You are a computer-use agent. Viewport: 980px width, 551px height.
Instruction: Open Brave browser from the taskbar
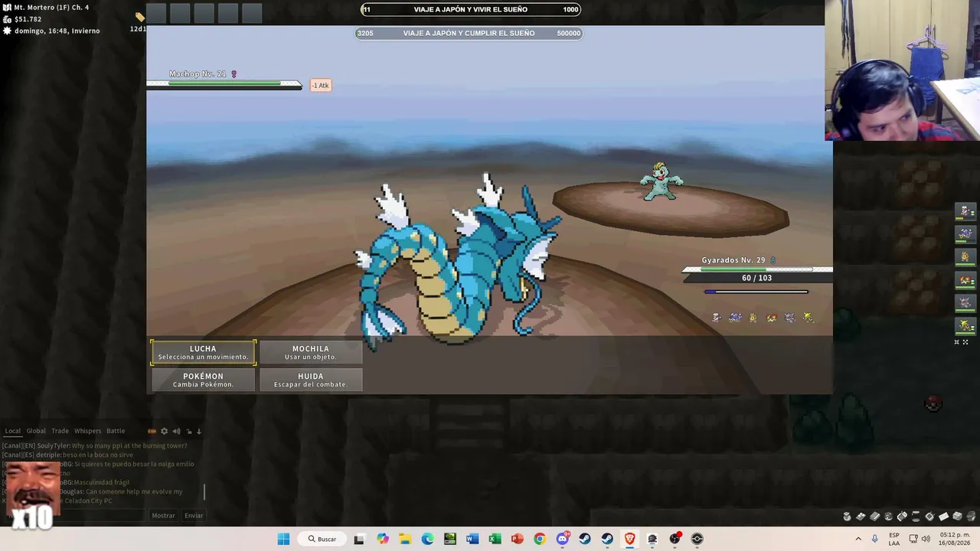click(x=629, y=539)
